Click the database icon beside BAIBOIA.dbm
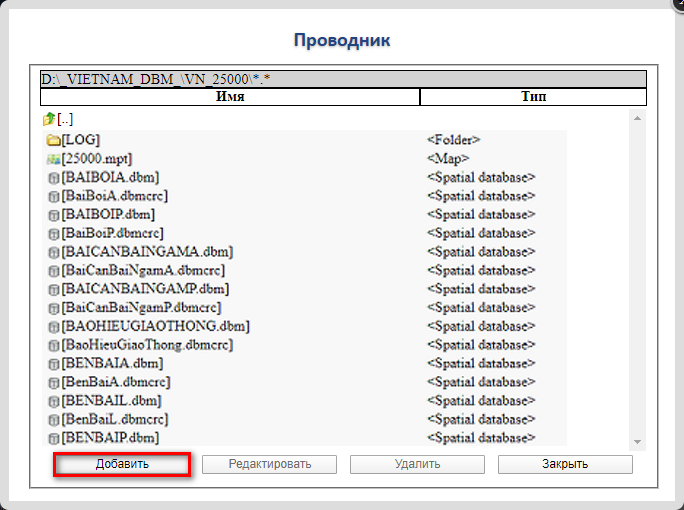 (53, 178)
